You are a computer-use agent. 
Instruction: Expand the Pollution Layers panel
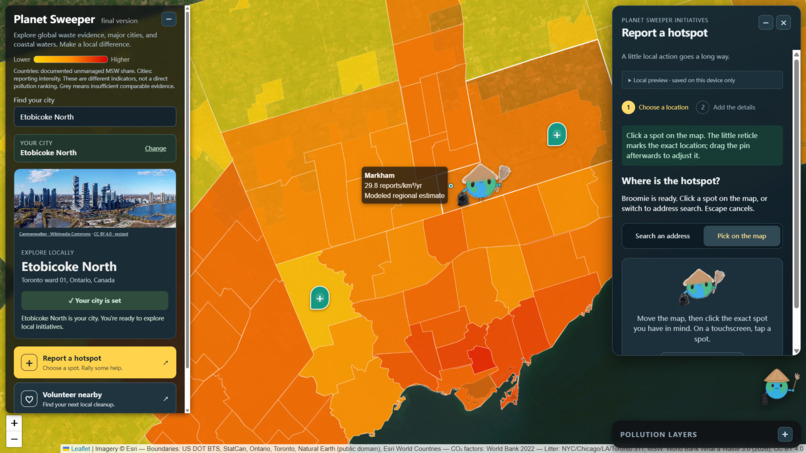click(784, 434)
